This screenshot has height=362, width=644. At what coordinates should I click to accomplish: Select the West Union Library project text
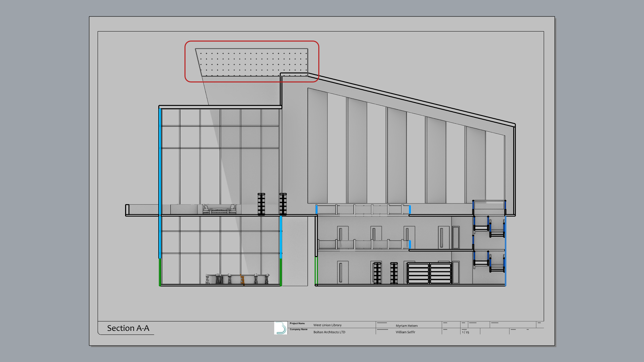(327, 325)
